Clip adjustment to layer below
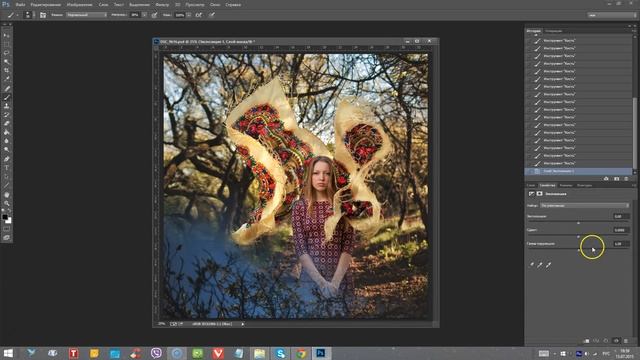 tap(587, 341)
